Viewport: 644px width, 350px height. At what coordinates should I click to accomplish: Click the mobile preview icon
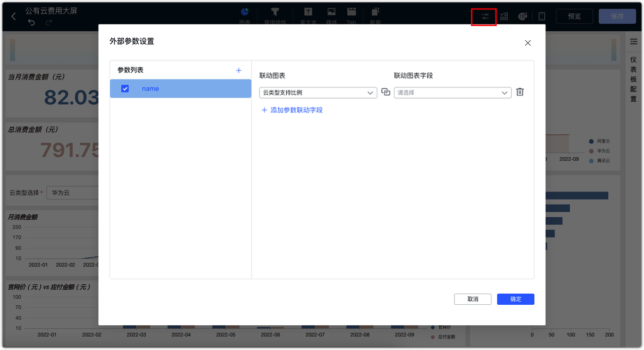(542, 16)
